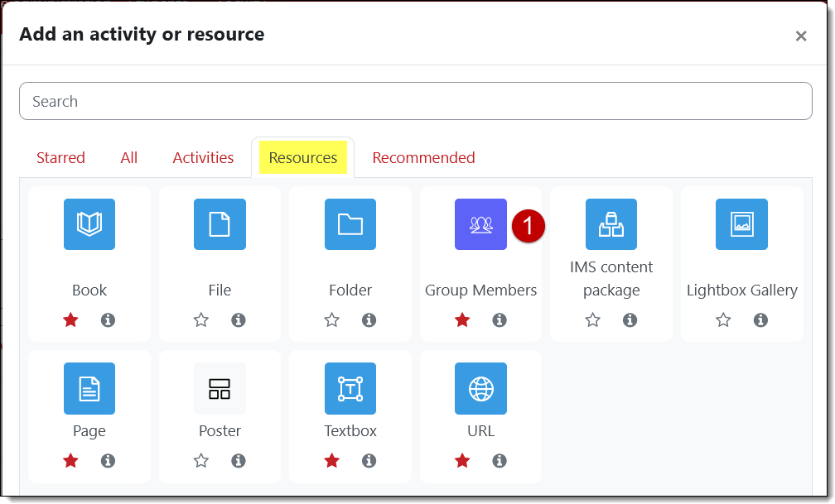This screenshot has height=504, width=835.
Task: Star the Lightbox Gallery resource
Action: pyautogui.click(x=723, y=319)
